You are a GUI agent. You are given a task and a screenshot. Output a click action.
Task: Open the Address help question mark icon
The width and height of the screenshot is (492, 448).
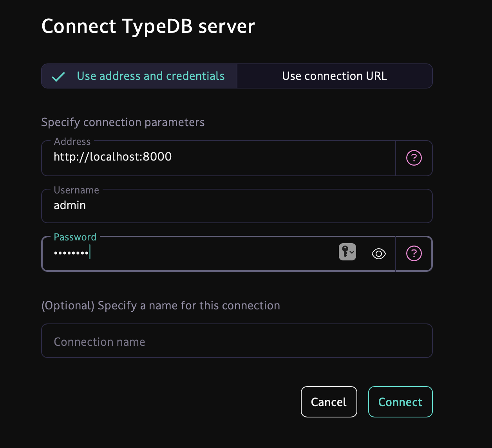pyautogui.click(x=414, y=158)
